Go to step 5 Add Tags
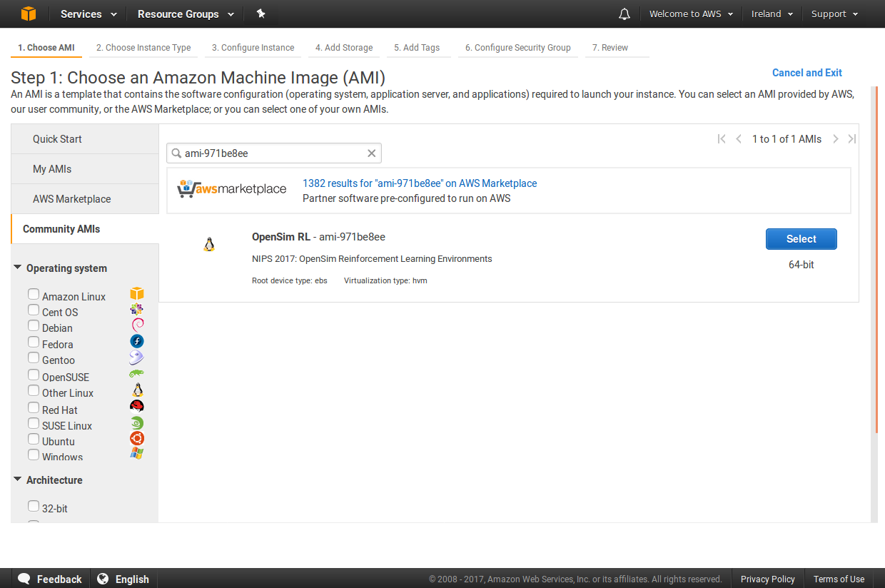Image resolution: width=885 pixels, height=588 pixels. pyautogui.click(x=417, y=48)
